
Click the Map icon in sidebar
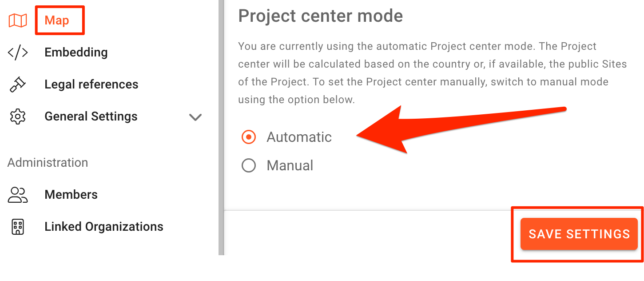click(18, 20)
